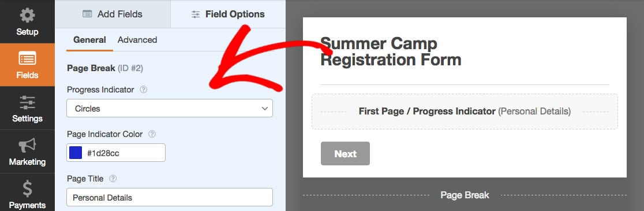Open Settings sliders icon in sidebar
Screen dimensions: 644x211
click(x=27, y=102)
